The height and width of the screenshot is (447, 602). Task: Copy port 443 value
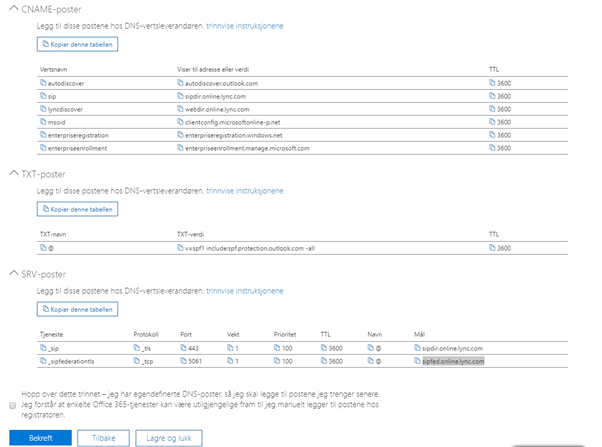click(184, 348)
